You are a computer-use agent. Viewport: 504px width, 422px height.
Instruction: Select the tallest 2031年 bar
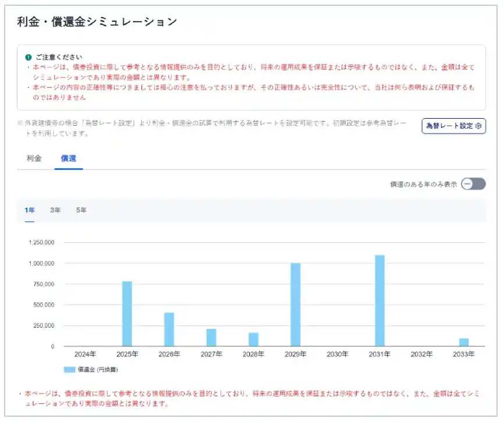[379, 300]
